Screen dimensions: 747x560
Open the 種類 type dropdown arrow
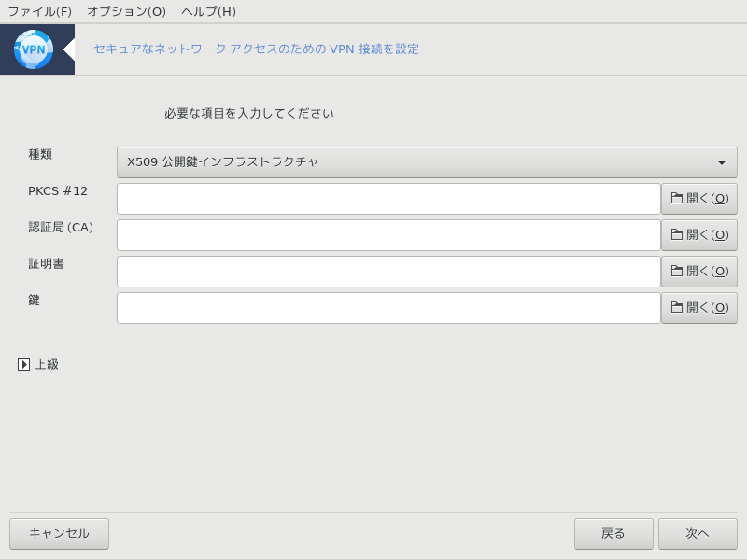coord(722,162)
